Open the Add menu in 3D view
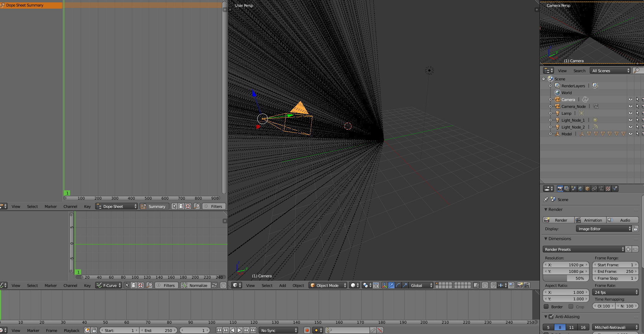Image resolution: width=644 pixels, height=334 pixels. 283,286
